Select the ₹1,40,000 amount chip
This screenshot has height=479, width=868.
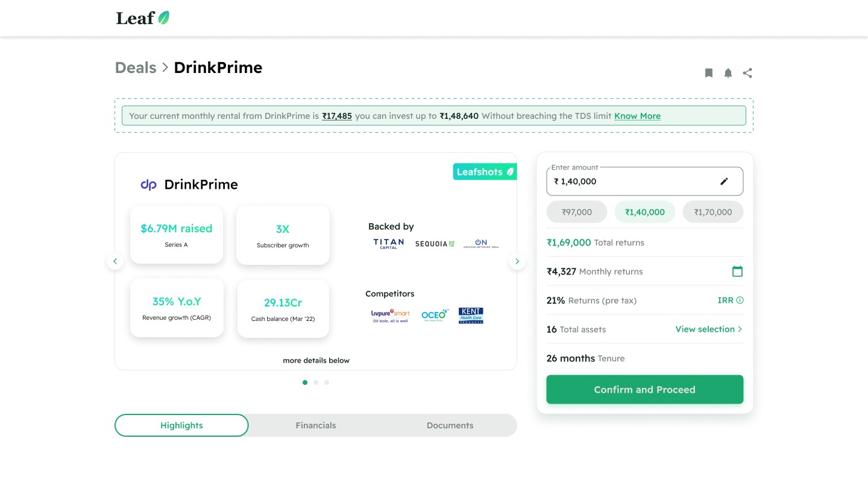(x=645, y=212)
